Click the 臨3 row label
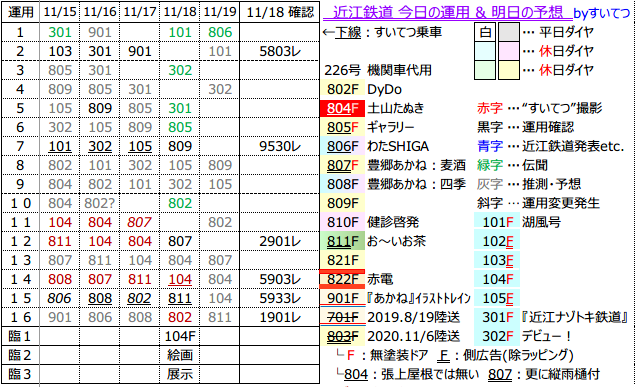Image resolution: width=635 pixels, height=387 pixels. point(21,374)
